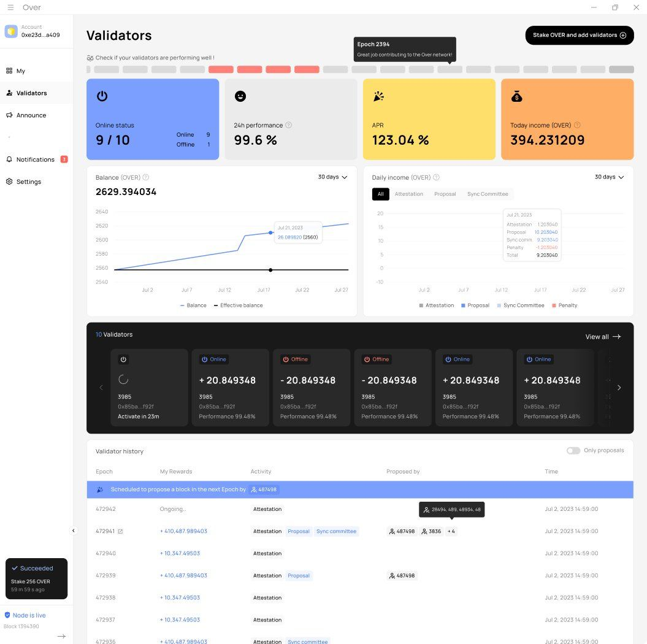
Task: Click the help icon beside Balance (OVER)
Action: click(145, 177)
